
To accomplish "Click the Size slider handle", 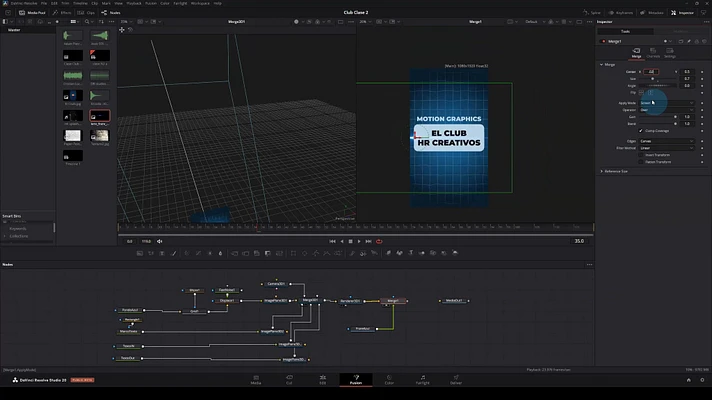I will [653, 79].
